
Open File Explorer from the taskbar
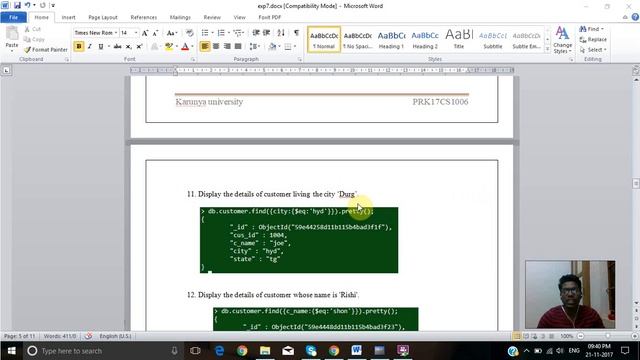point(265,351)
